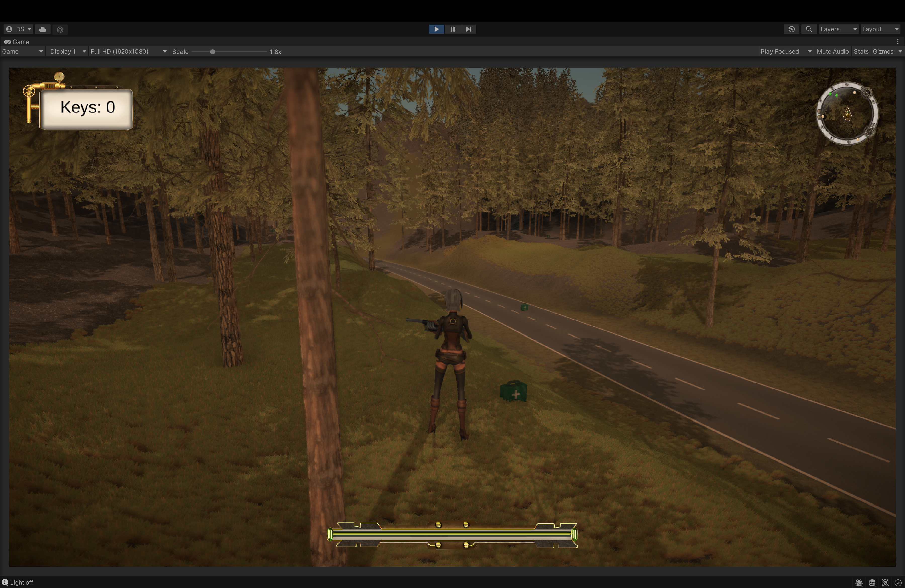Toggle debug mode bug icon
This screenshot has height=588, width=905.
click(x=858, y=583)
